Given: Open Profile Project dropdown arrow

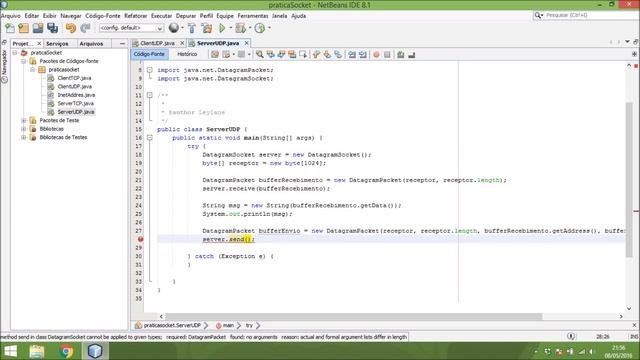Looking at the screenshot, I should [x=269, y=28].
